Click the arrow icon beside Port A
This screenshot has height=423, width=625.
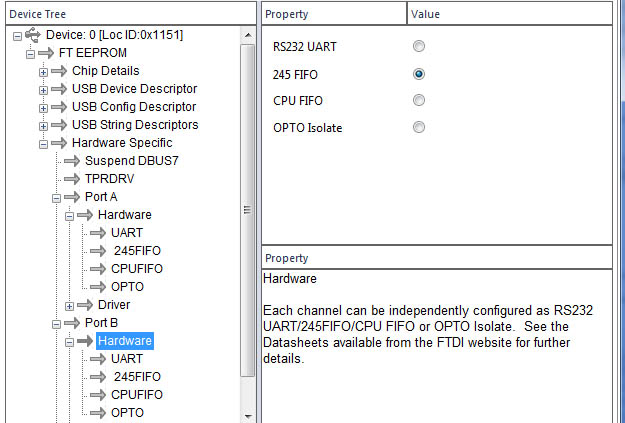pos(72,197)
